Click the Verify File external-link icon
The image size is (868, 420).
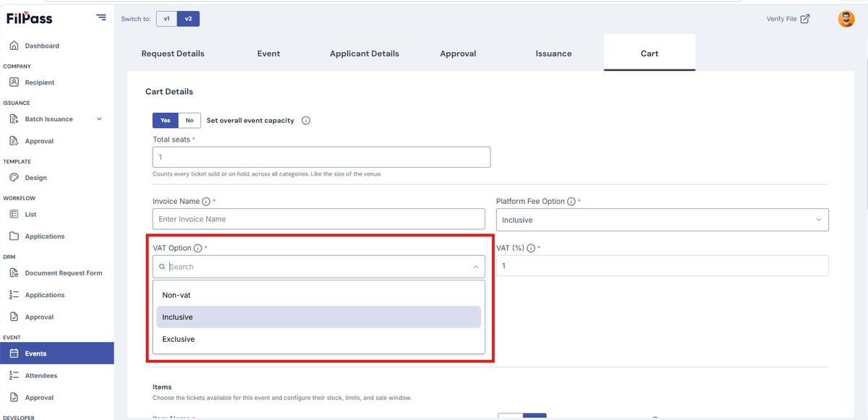point(805,19)
